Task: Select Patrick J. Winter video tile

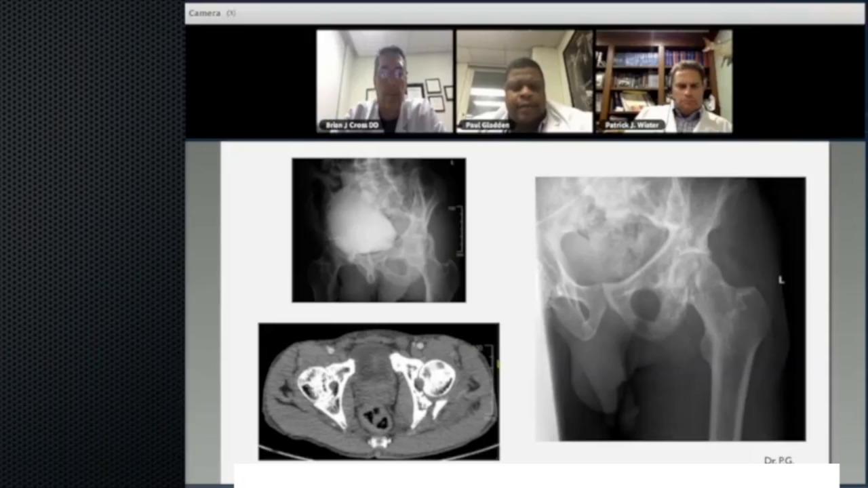Action: [x=664, y=81]
